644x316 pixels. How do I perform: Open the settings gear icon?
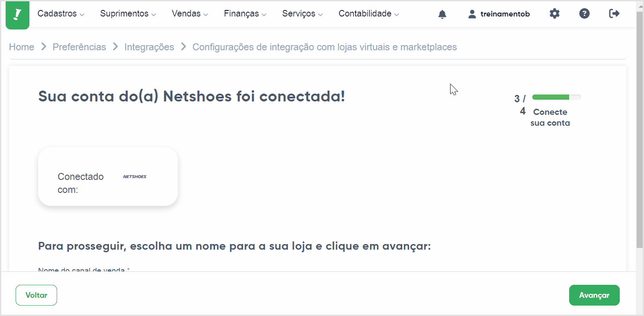tap(554, 14)
